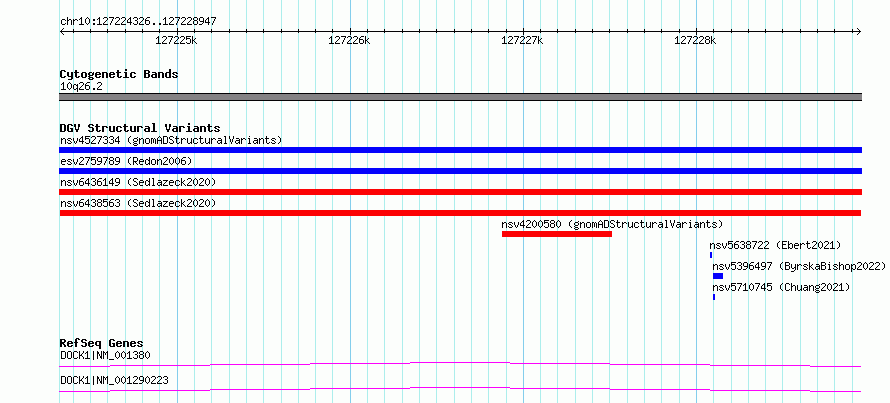
Task: Click the blue bar for nsv4527334
Action: [460, 150]
